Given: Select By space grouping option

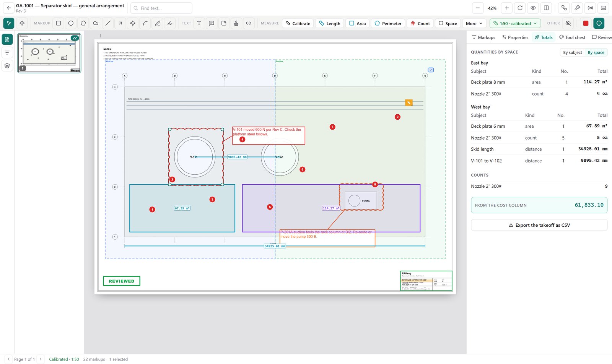Looking at the screenshot, I should [596, 52].
